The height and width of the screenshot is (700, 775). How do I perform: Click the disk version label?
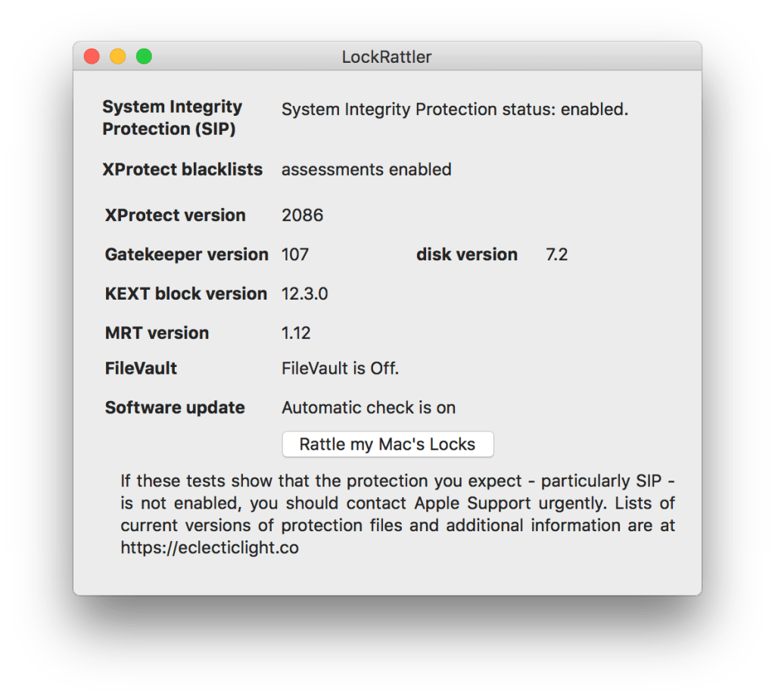(x=467, y=254)
